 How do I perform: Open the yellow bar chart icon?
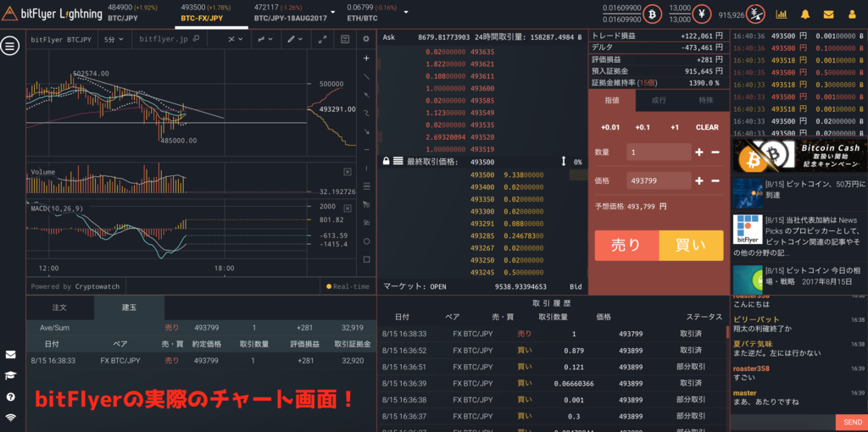pyautogui.click(x=782, y=14)
